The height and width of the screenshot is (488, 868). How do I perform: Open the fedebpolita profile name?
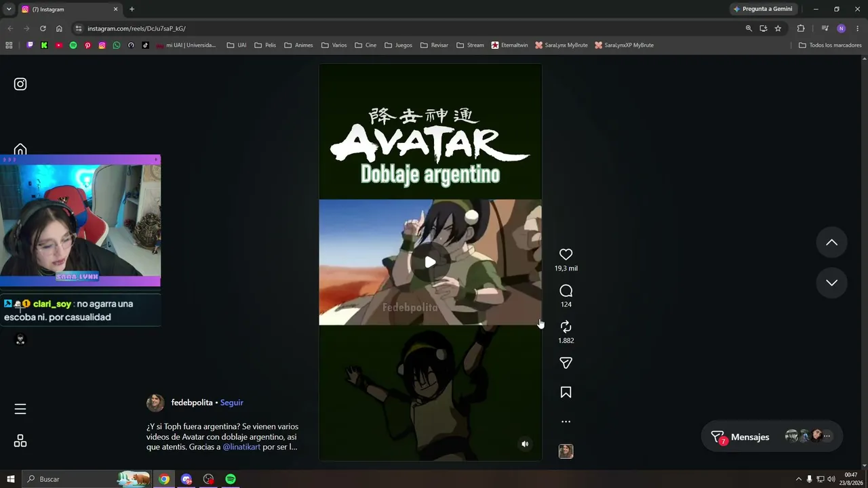pos(192,403)
